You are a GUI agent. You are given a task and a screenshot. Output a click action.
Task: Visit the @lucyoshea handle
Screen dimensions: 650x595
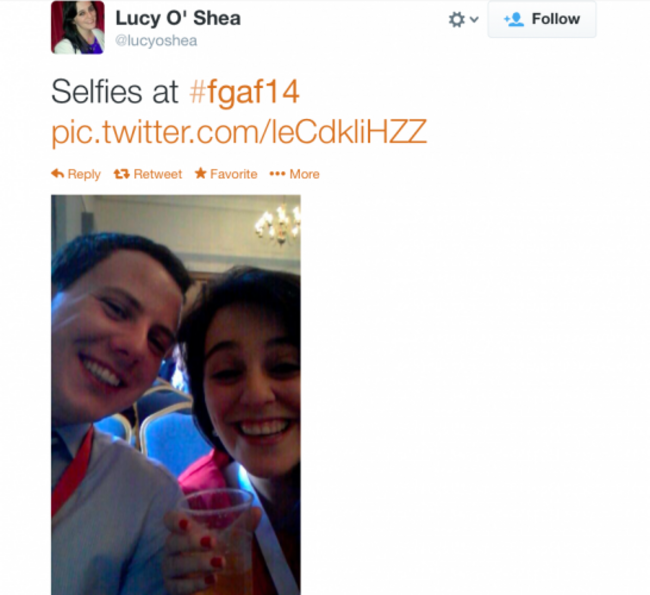click(156, 41)
